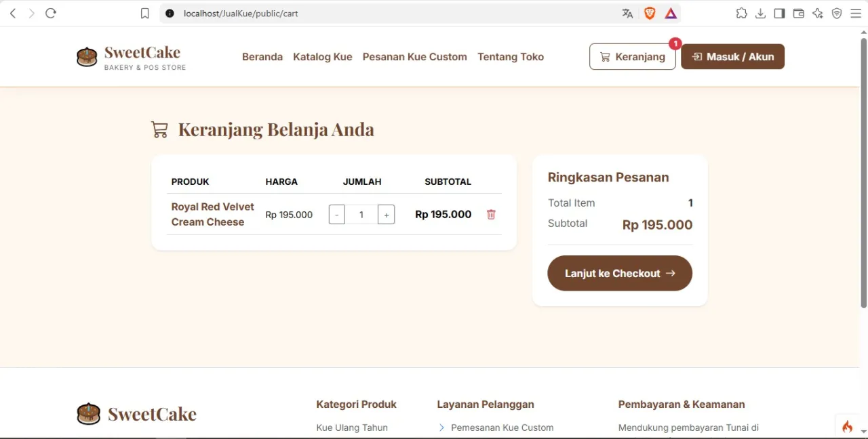View site information icon in address bar
This screenshot has width=868, height=439.
[170, 14]
